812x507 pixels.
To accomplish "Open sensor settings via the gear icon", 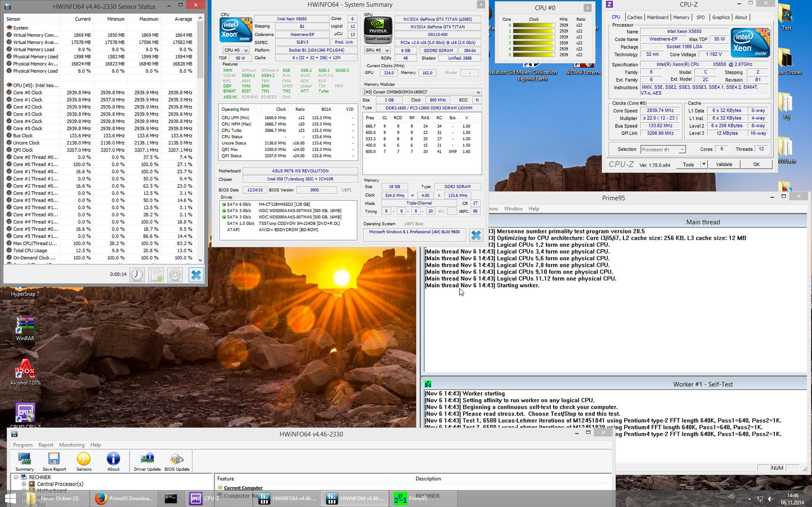I will coord(175,274).
